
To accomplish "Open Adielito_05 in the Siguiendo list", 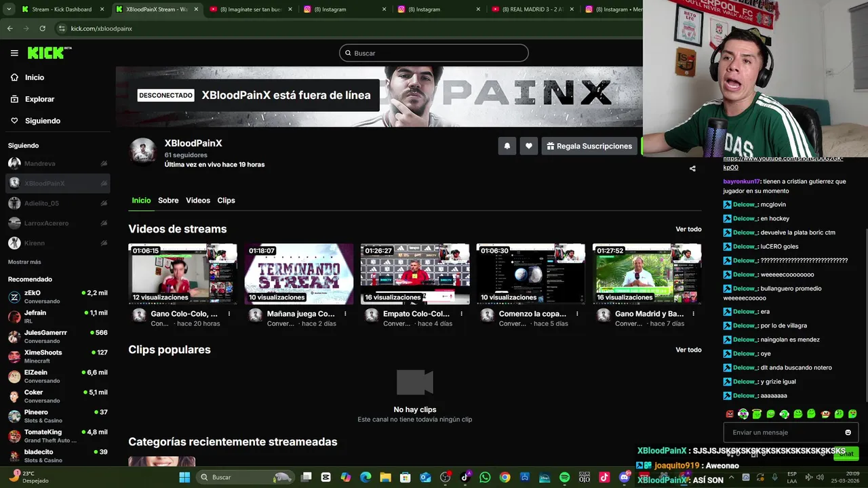I will [x=58, y=203].
